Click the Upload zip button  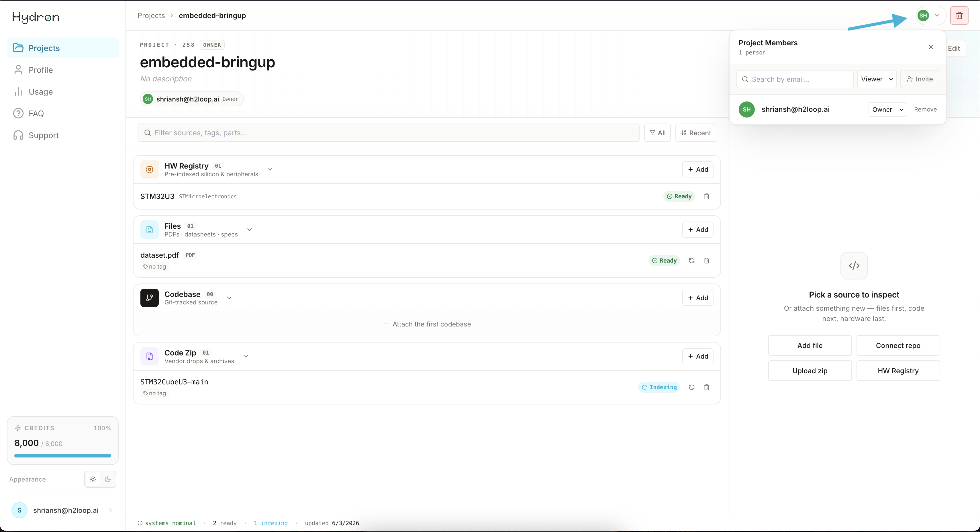[810, 371]
